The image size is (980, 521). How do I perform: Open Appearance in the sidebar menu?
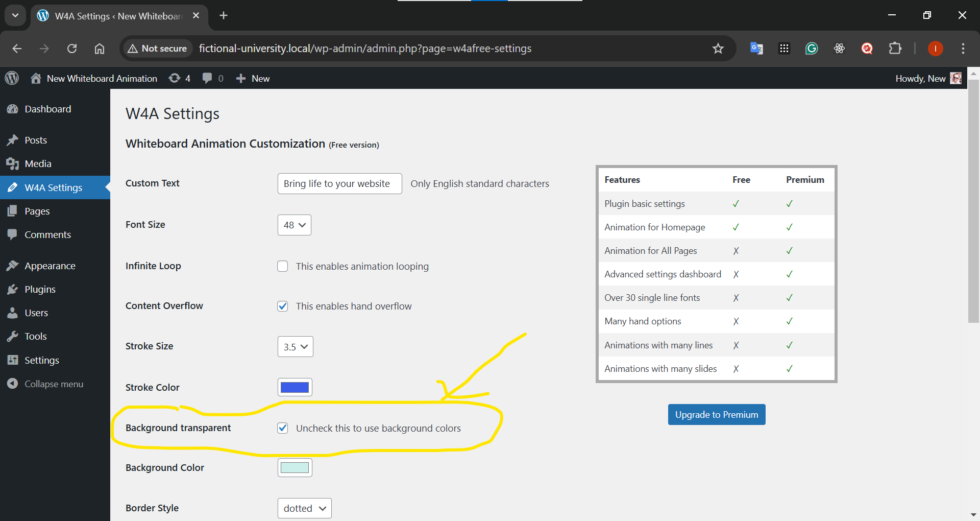(x=50, y=266)
